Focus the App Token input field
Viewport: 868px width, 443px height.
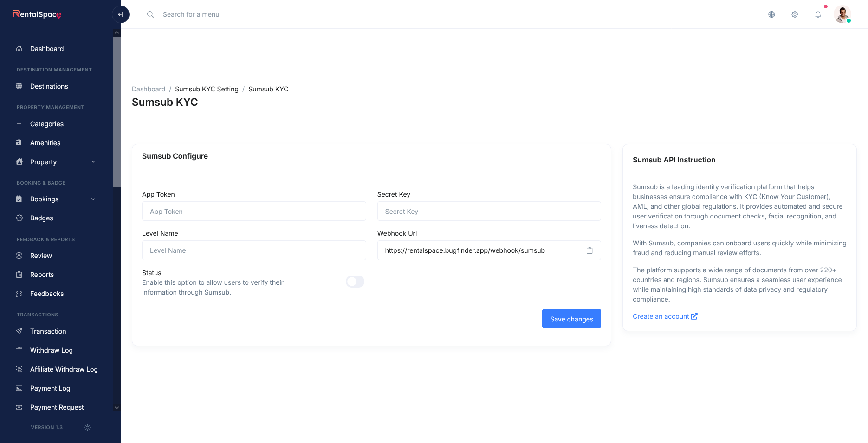(x=254, y=211)
